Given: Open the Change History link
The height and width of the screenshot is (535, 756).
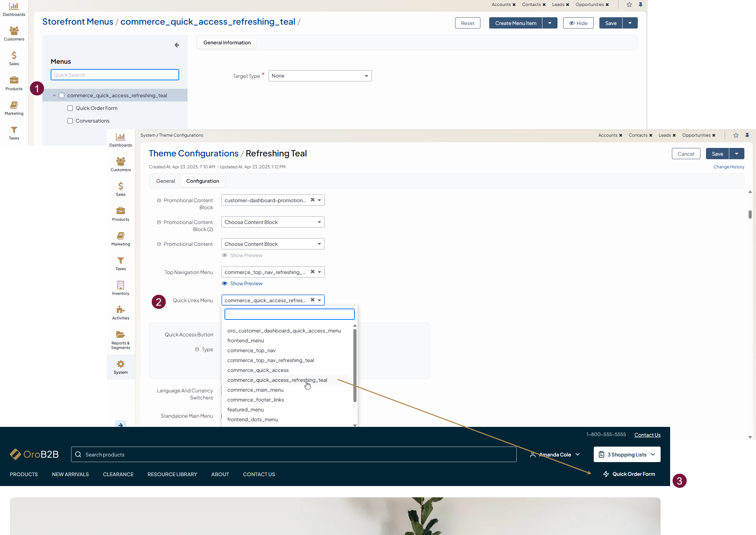Looking at the screenshot, I should (x=729, y=167).
